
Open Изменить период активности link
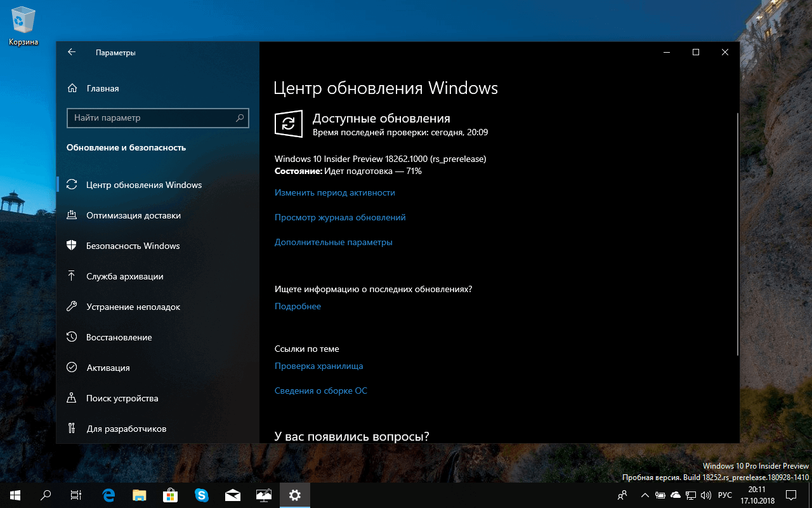(334, 192)
